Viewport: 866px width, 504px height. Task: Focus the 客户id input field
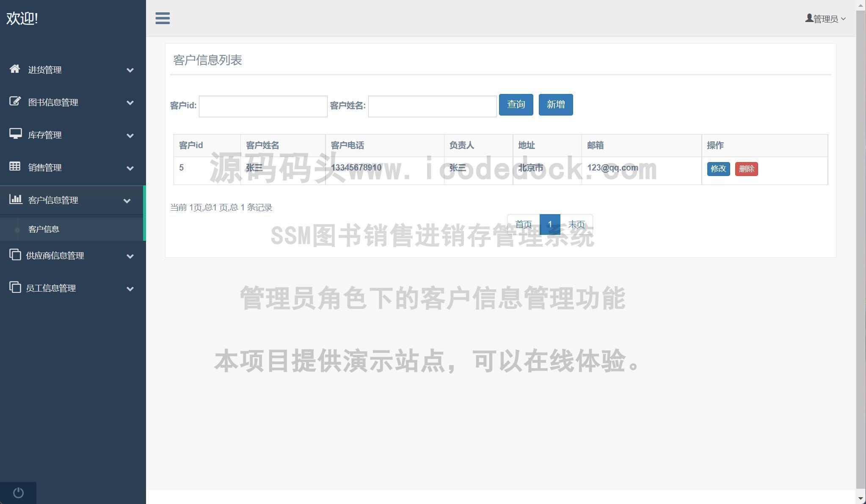(x=263, y=106)
